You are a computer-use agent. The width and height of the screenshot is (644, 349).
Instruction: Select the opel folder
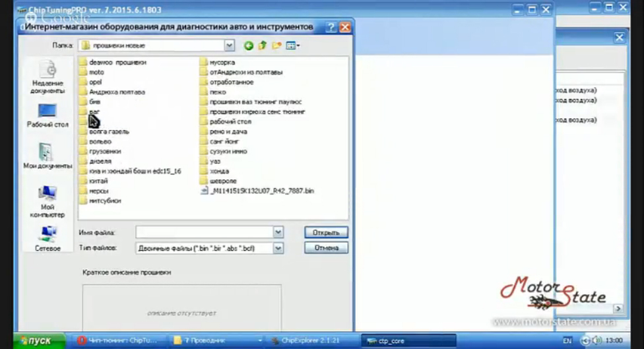point(91,82)
